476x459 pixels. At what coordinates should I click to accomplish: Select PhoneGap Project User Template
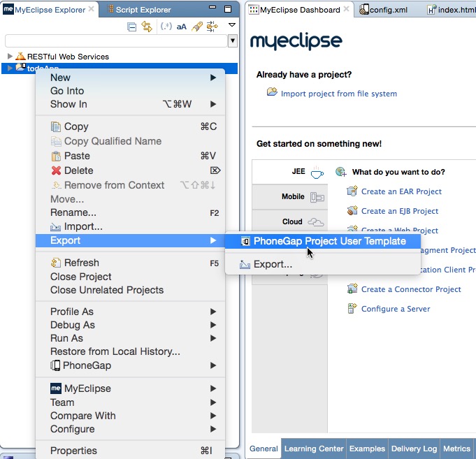pos(323,241)
